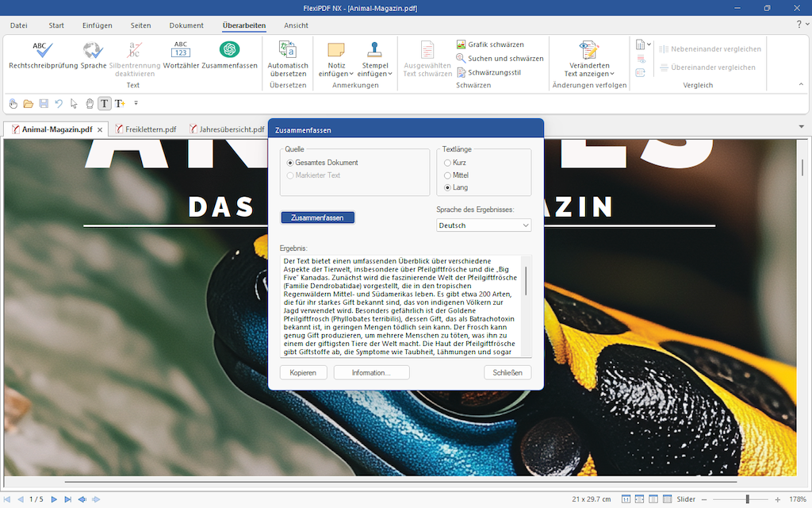This screenshot has width=812, height=508.
Task: Choose Kurz text length option
Action: [447, 163]
